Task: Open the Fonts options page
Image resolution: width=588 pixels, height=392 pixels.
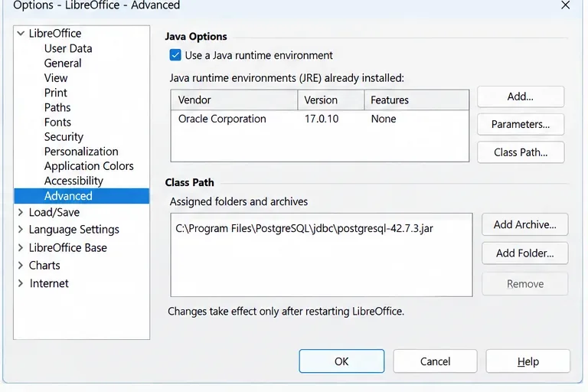Action: (57, 122)
